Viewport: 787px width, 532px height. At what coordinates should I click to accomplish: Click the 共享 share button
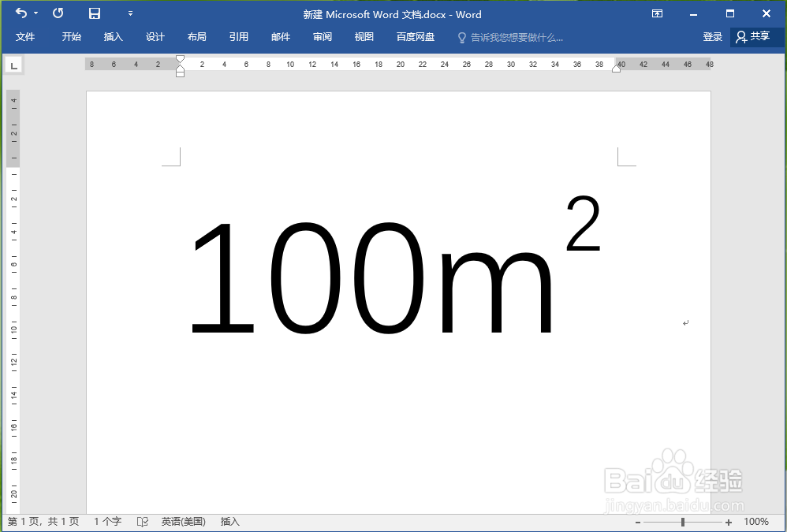coord(755,36)
